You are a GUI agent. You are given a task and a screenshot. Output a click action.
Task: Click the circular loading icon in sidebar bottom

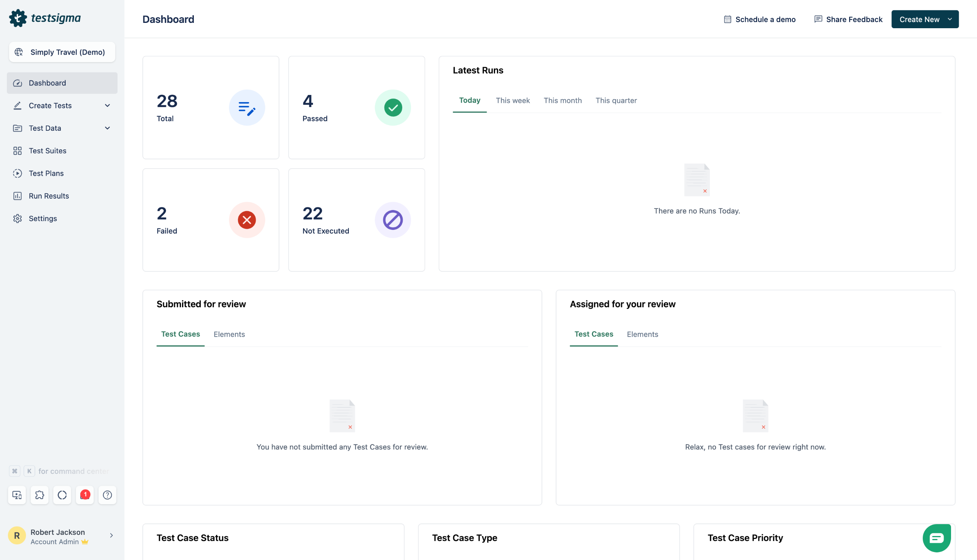62,494
